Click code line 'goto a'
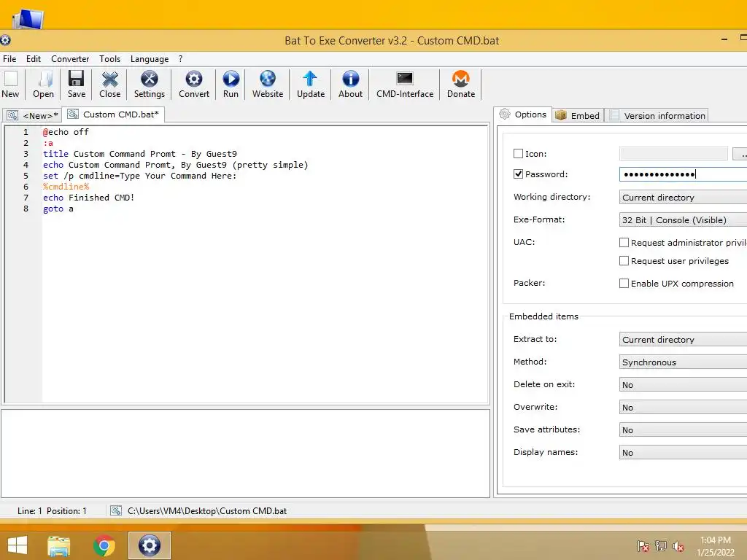747x560 pixels. 58,209
